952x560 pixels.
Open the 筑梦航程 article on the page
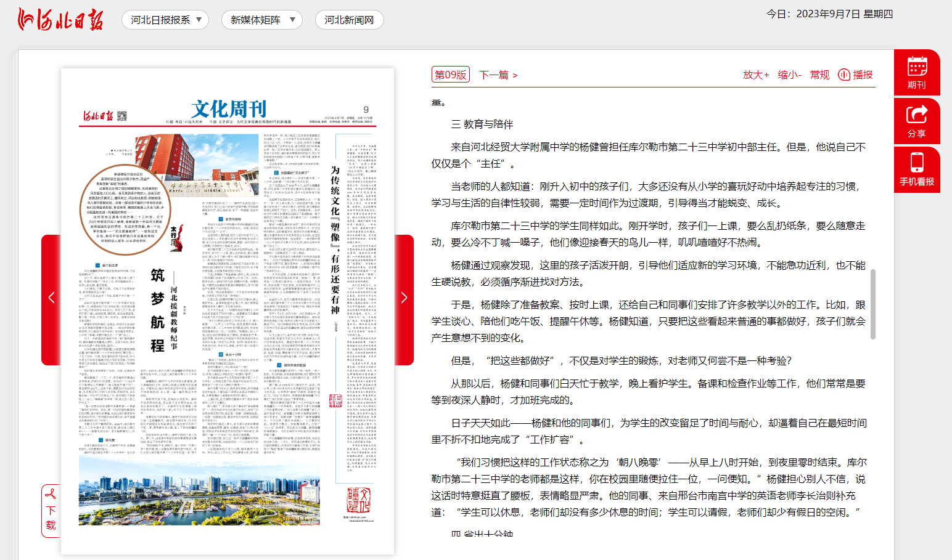point(158,310)
